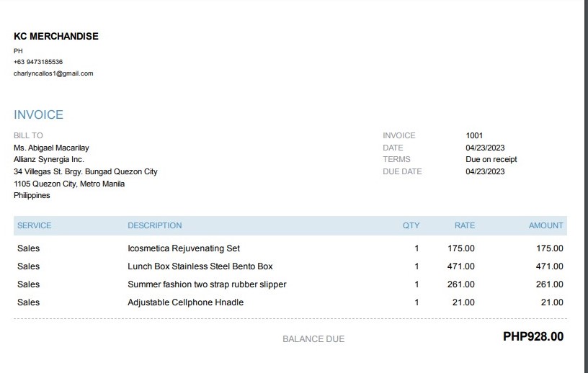Click the blue INVOICE heading
588x373 pixels.
(x=38, y=114)
